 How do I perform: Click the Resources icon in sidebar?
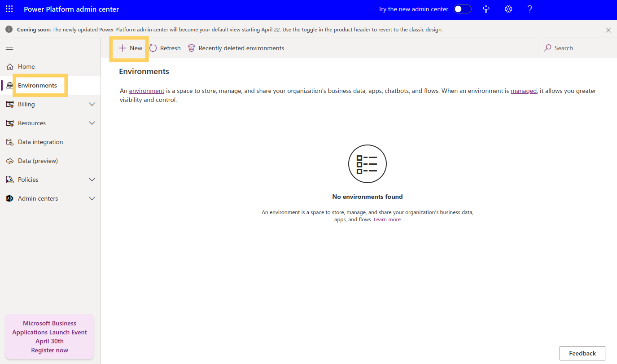click(x=10, y=123)
